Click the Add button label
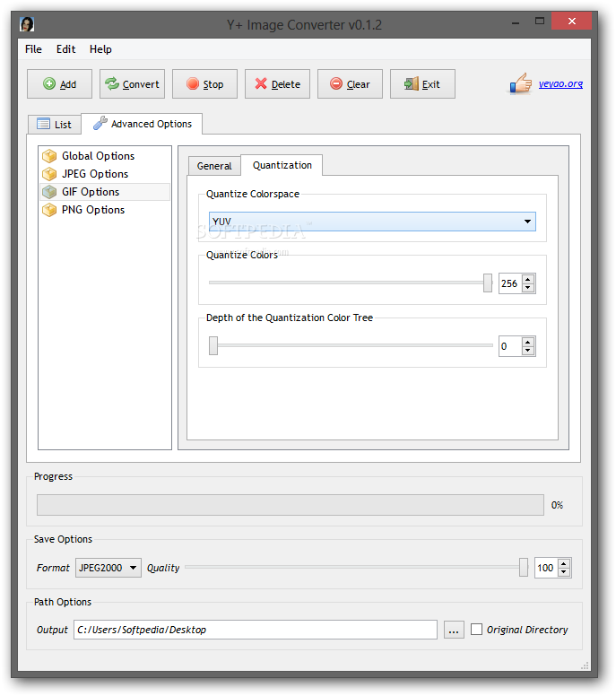The image size is (616, 696). tap(68, 84)
